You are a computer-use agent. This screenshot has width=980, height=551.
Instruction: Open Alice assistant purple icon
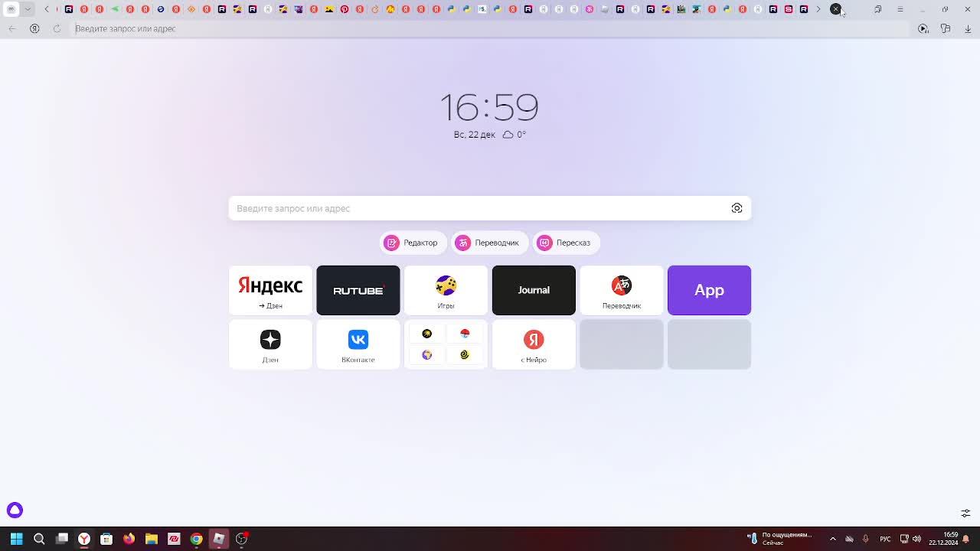coord(15,510)
